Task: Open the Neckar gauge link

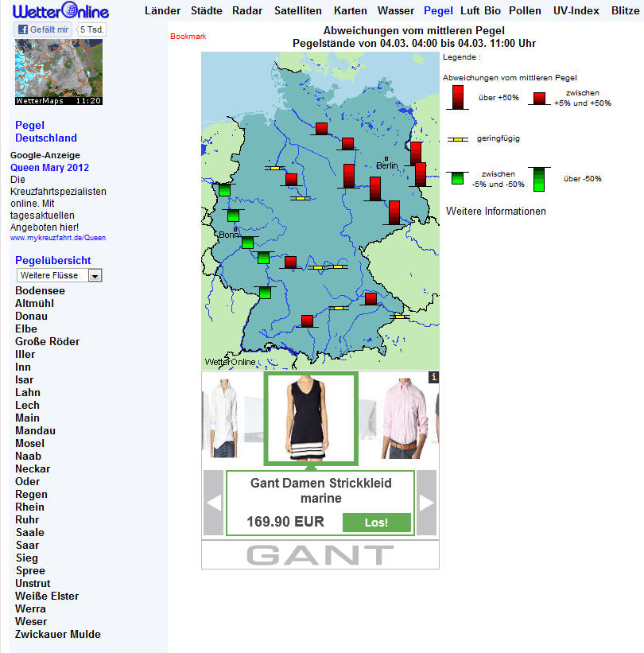Action: pyautogui.click(x=33, y=469)
